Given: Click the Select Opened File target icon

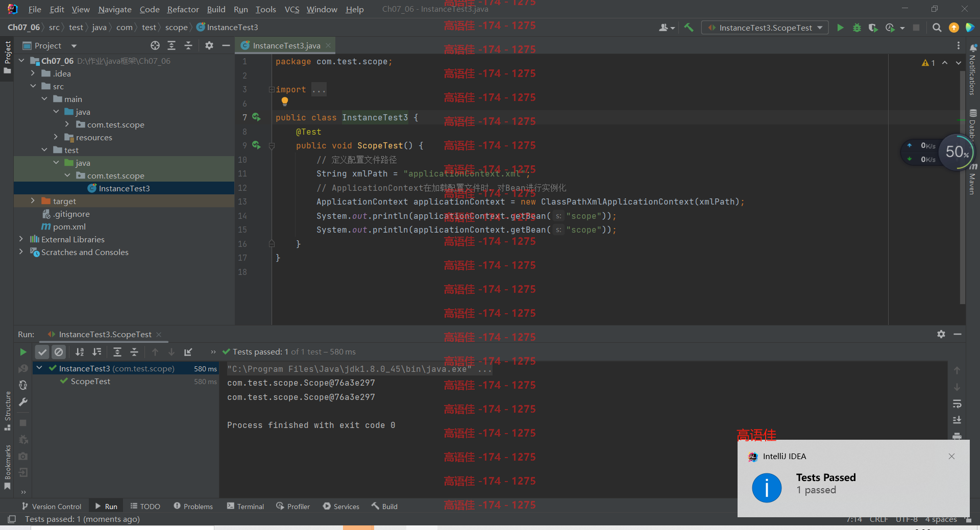Looking at the screenshot, I should [155, 45].
